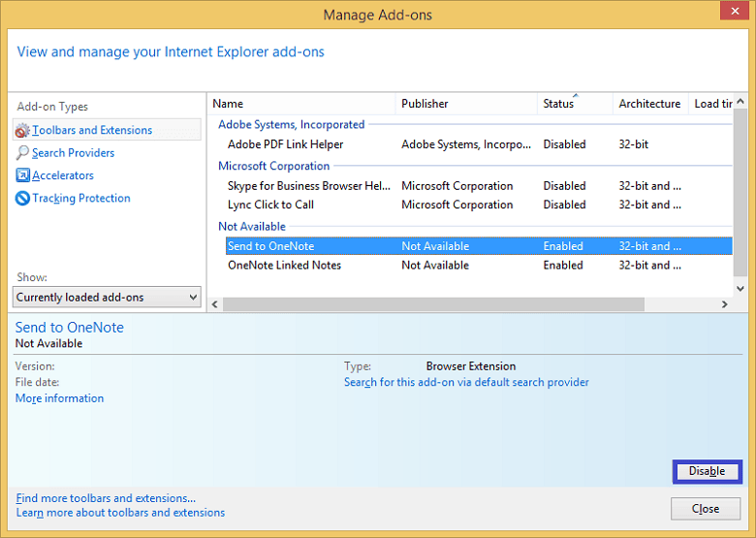756x538 pixels.
Task: Open Find more toolbars and extensions link
Action: coord(106,498)
